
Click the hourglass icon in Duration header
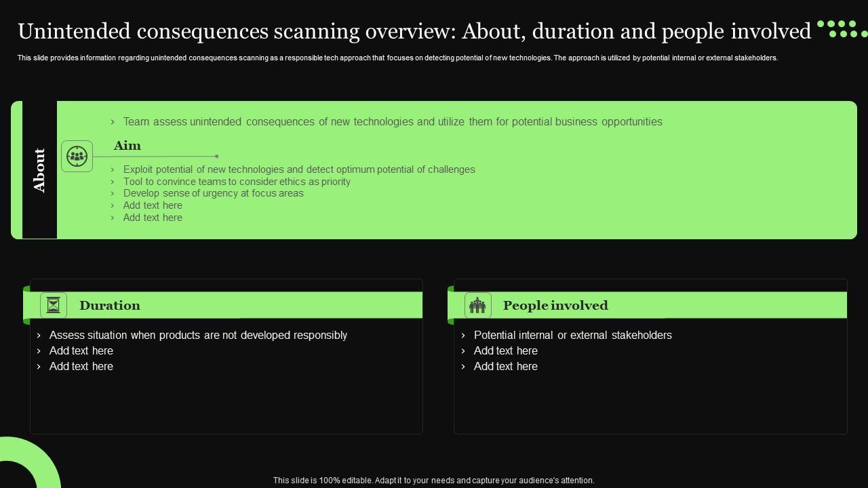54,306
